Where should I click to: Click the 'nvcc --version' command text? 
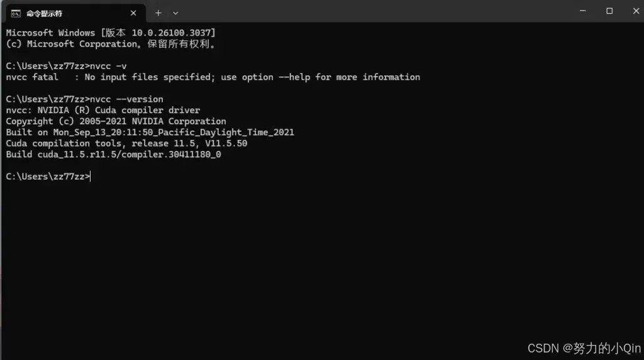pos(126,99)
